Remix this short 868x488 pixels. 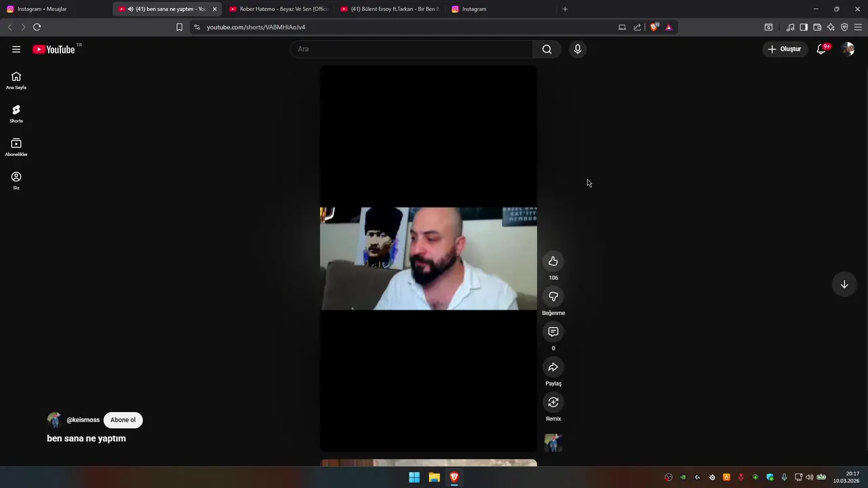pos(553,402)
